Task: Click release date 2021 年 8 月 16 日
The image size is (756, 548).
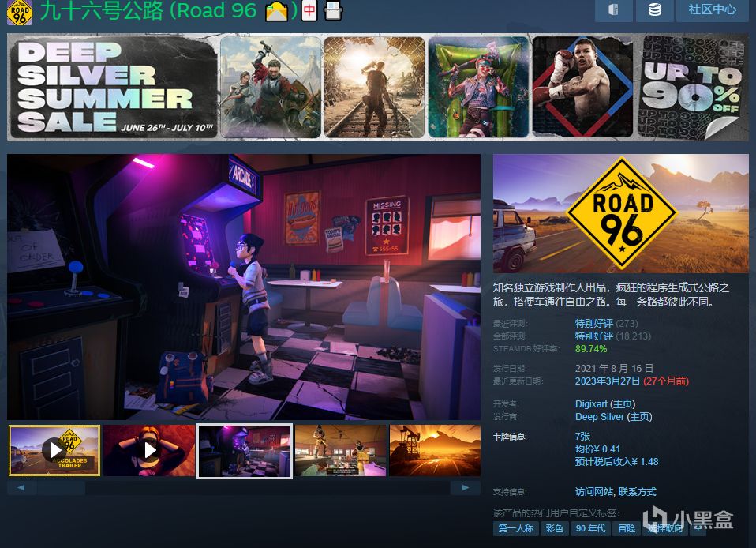Action: tap(614, 369)
